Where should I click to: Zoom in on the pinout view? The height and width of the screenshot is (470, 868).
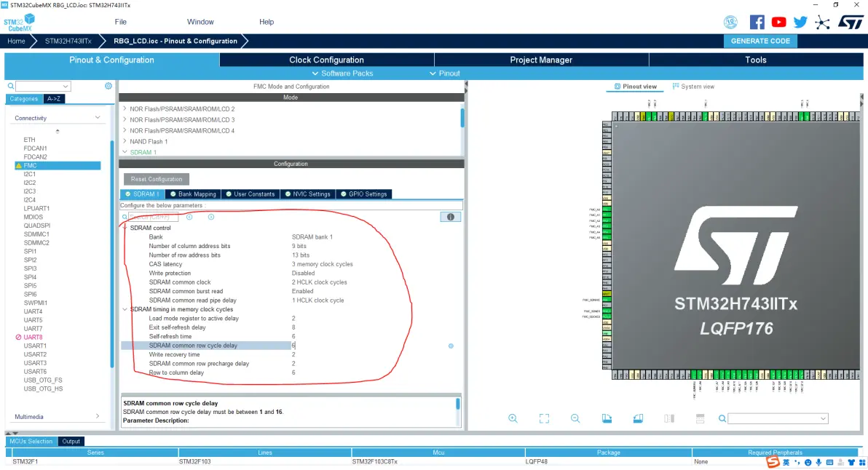click(513, 418)
